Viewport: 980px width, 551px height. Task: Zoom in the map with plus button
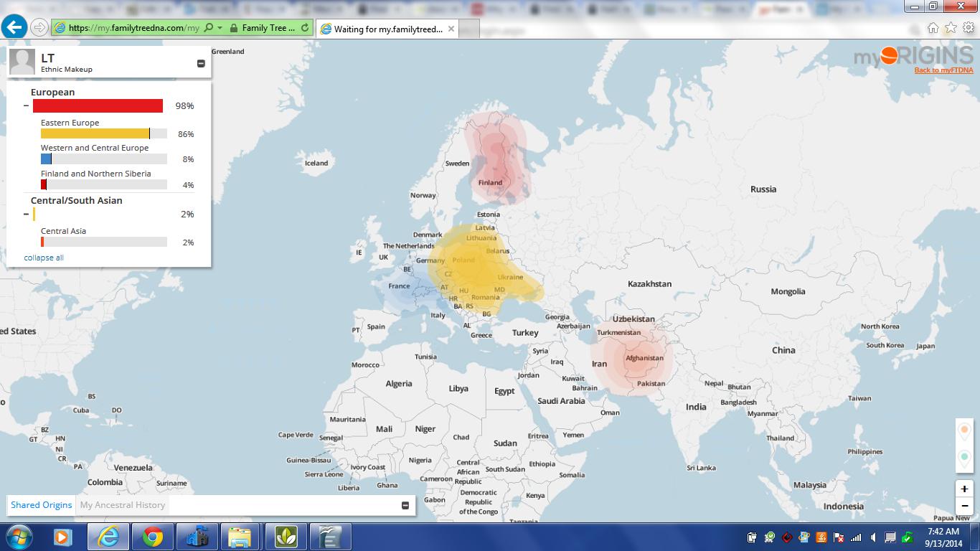965,489
